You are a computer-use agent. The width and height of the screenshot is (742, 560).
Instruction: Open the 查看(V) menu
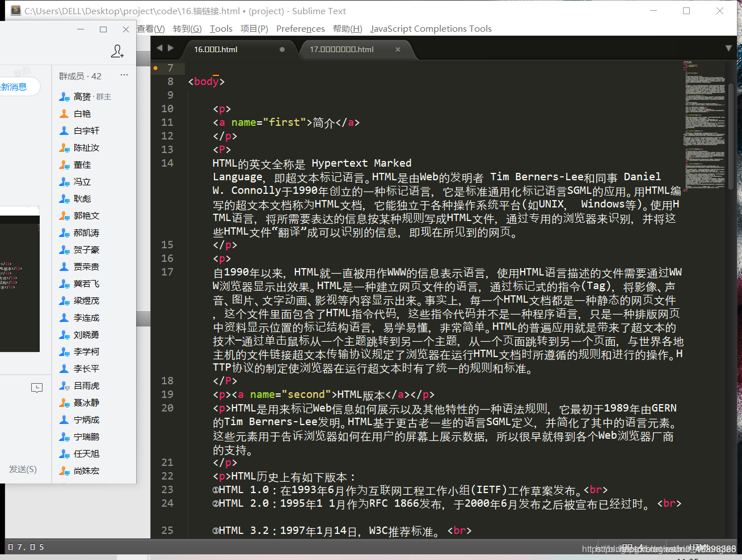(151, 29)
